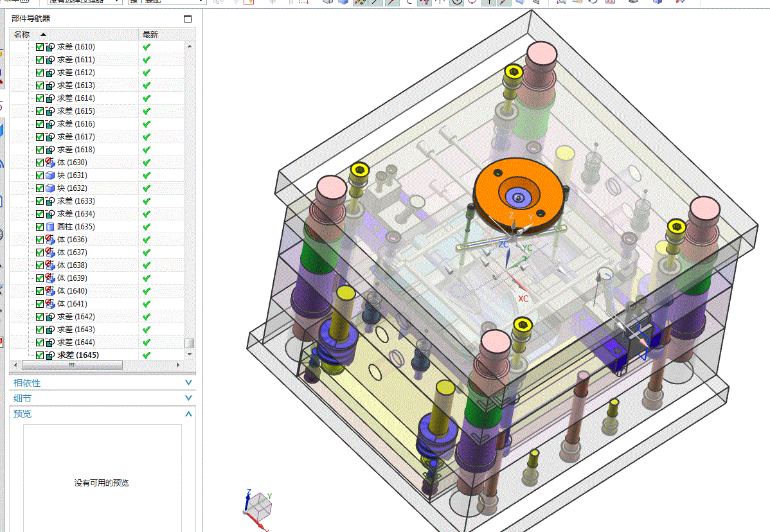770x532 pixels.
Task: Click the blue block icon of 块 (1631)
Action: pyautogui.click(x=50, y=175)
